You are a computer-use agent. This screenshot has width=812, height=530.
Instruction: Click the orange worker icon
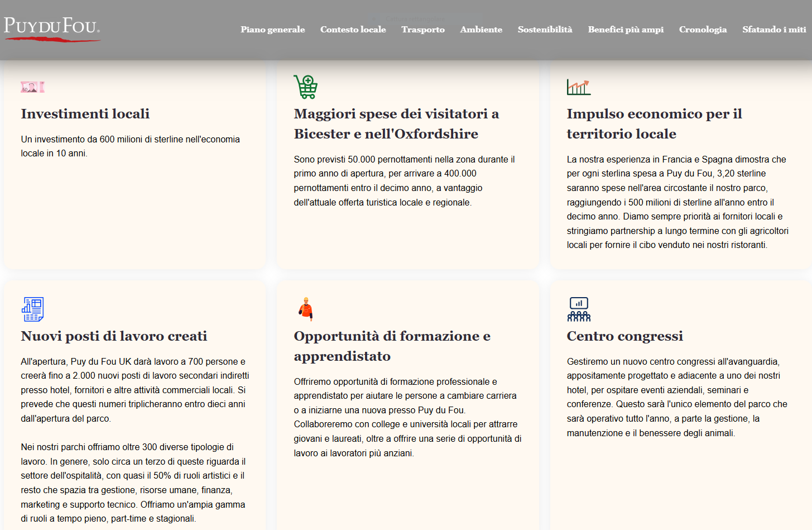coord(305,309)
